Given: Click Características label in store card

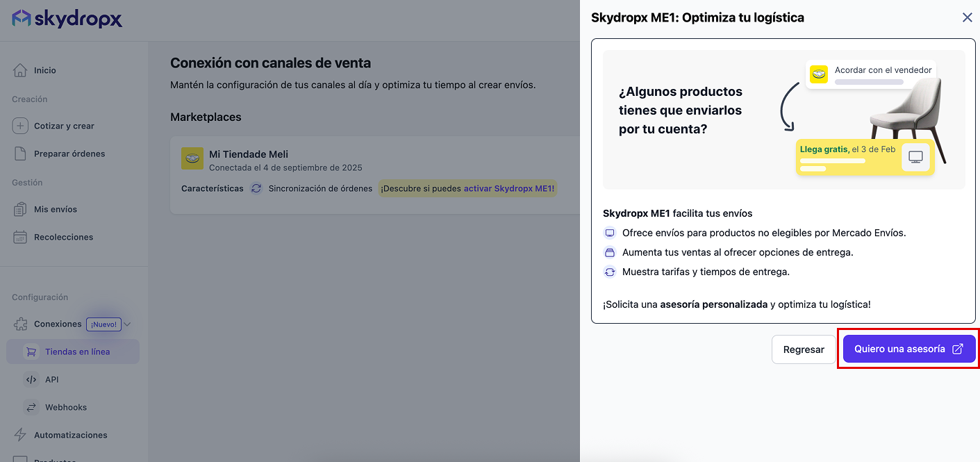Looking at the screenshot, I should 213,188.
